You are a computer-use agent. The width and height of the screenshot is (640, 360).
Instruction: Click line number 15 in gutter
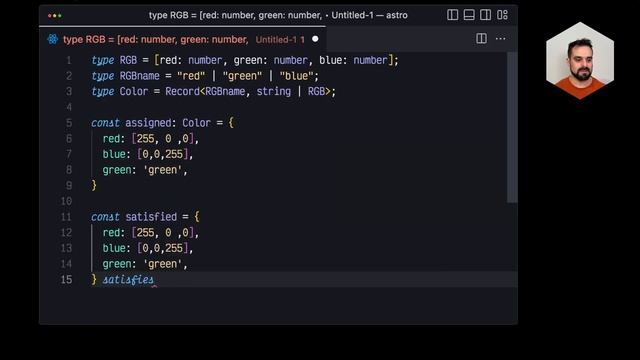(66, 280)
